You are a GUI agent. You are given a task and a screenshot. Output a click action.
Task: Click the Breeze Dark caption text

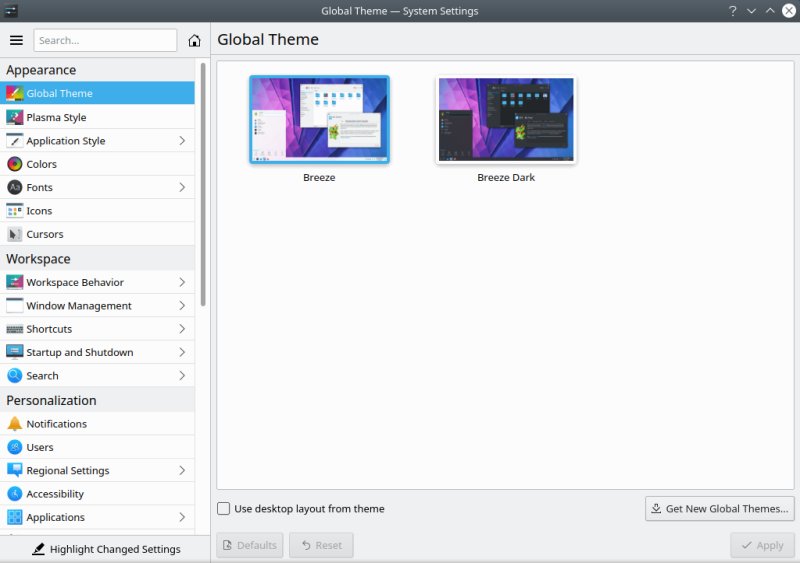(x=506, y=177)
